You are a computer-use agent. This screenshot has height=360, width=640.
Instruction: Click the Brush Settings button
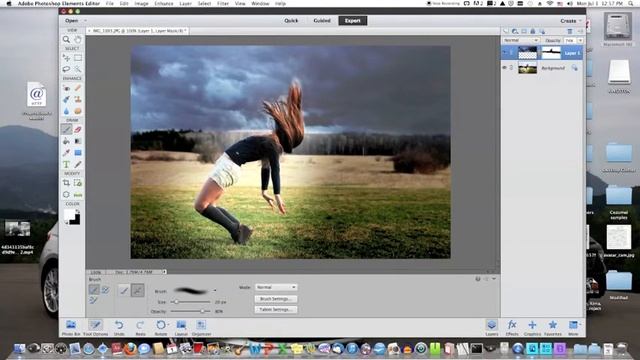[276, 299]
